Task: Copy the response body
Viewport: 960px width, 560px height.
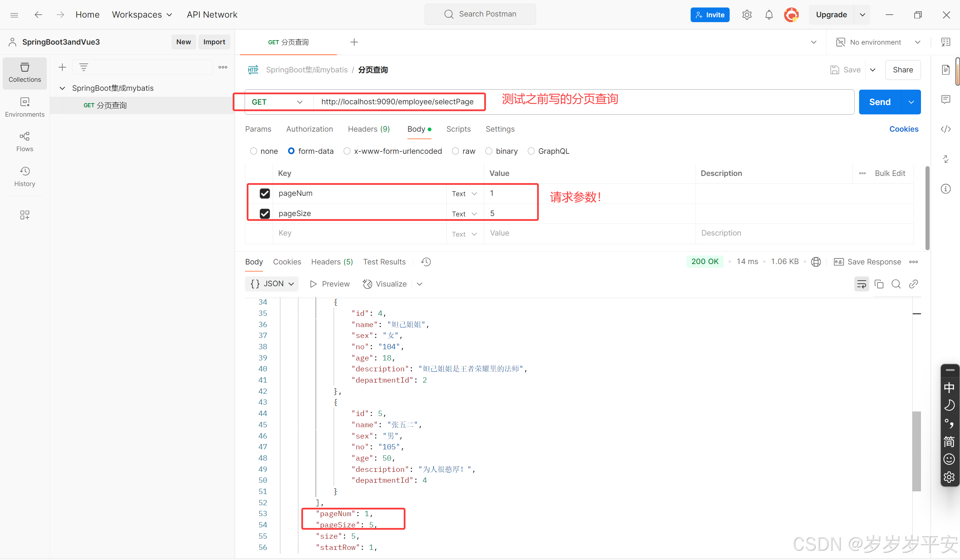Action: (879, 284)
